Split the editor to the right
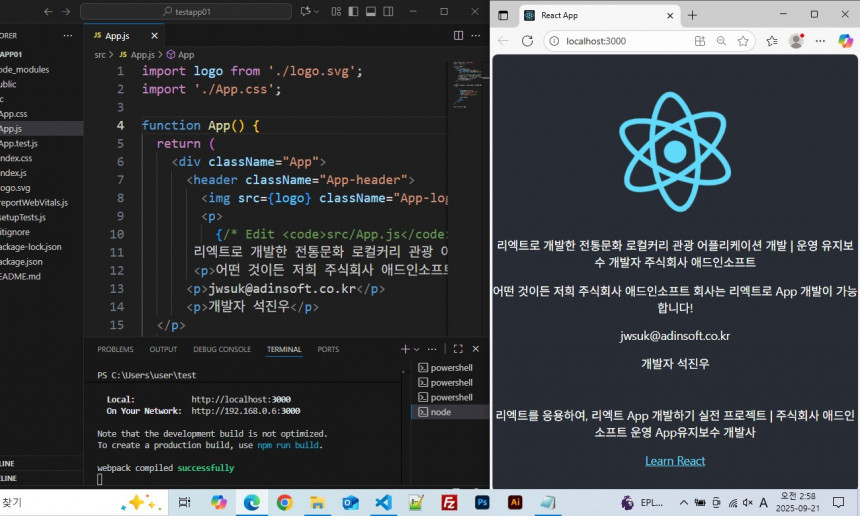Screen dimensions: 860x516 click(x=458, y=36)
